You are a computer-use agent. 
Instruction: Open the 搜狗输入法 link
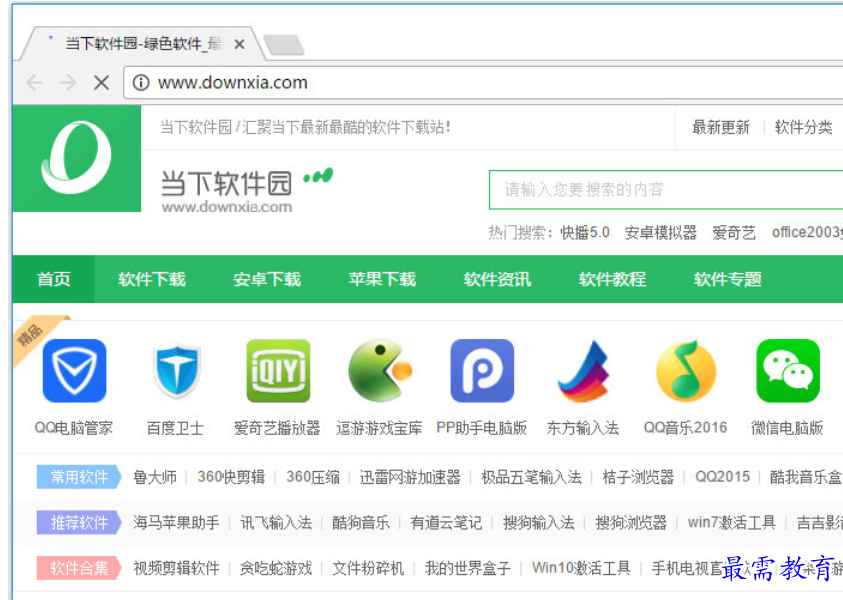(539, 523)
